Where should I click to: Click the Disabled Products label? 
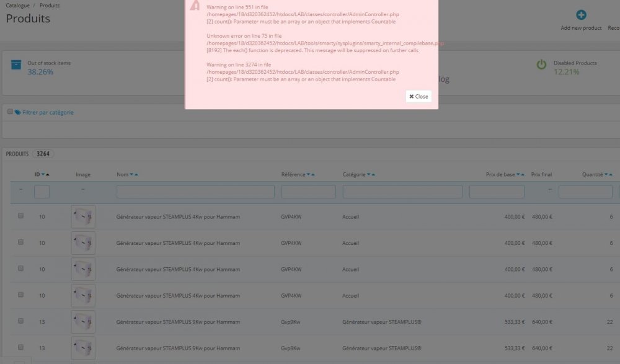coord(575,63)
